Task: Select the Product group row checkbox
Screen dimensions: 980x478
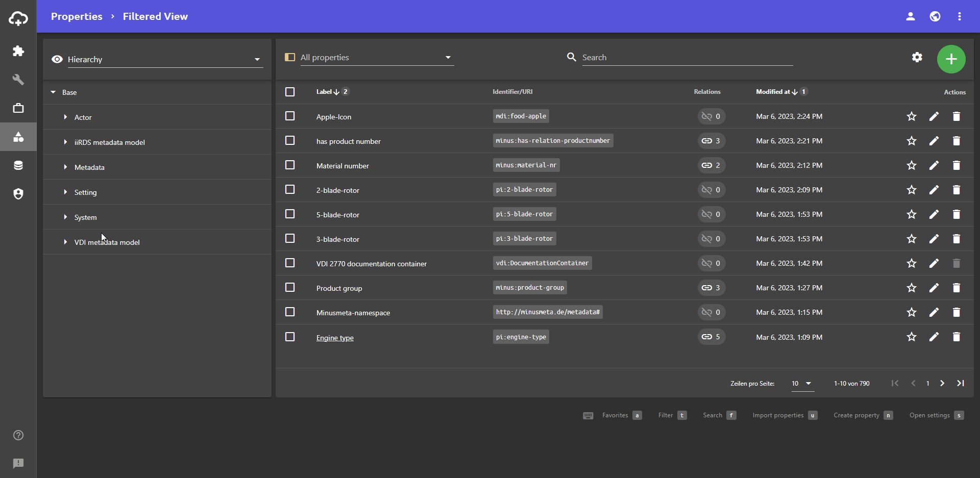Action: pos(290,287)
